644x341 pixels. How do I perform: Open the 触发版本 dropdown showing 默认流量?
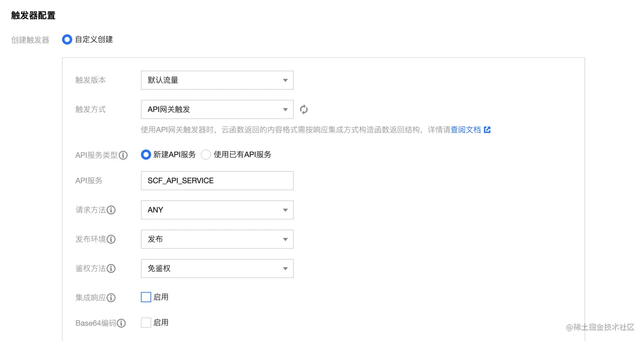point(217,80)
